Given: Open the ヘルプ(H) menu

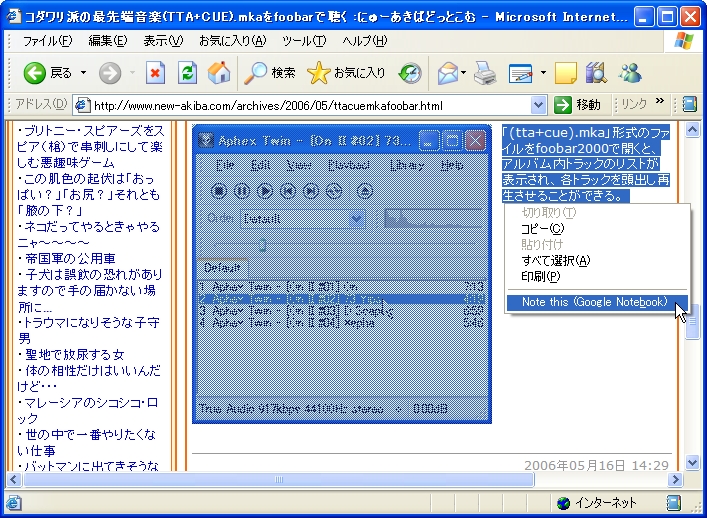Looking at the screenshot, I should tap(364, 41).
